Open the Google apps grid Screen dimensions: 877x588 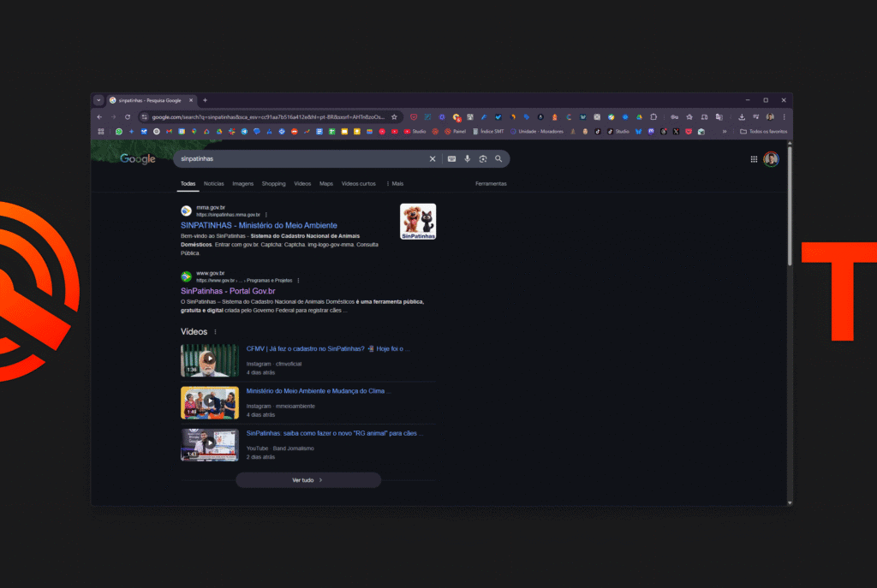[x=754, y=159]
